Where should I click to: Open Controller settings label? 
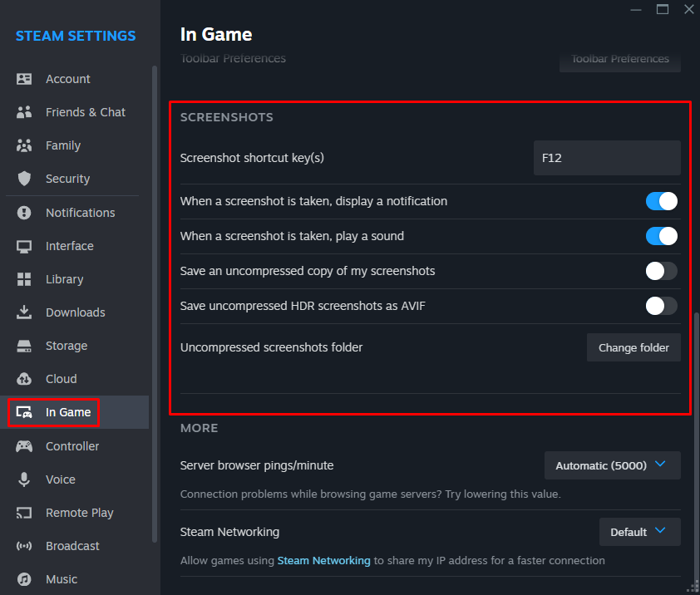pyautogui.click(x=72, y=446)
